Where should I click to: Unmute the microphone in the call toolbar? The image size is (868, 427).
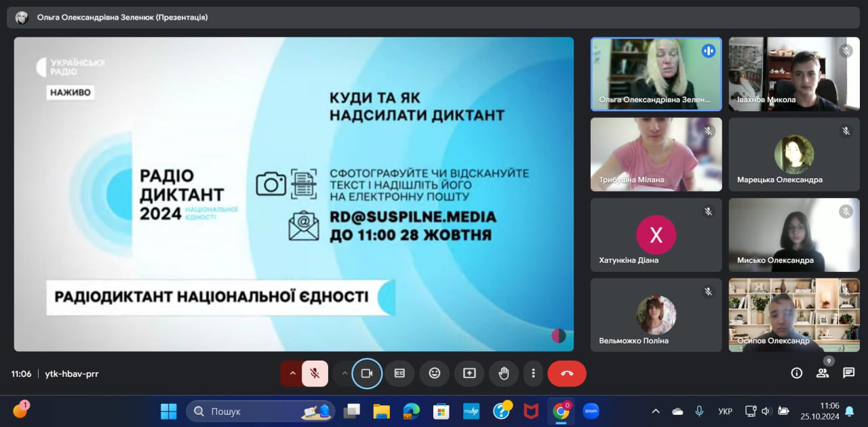tap(315, 373)
